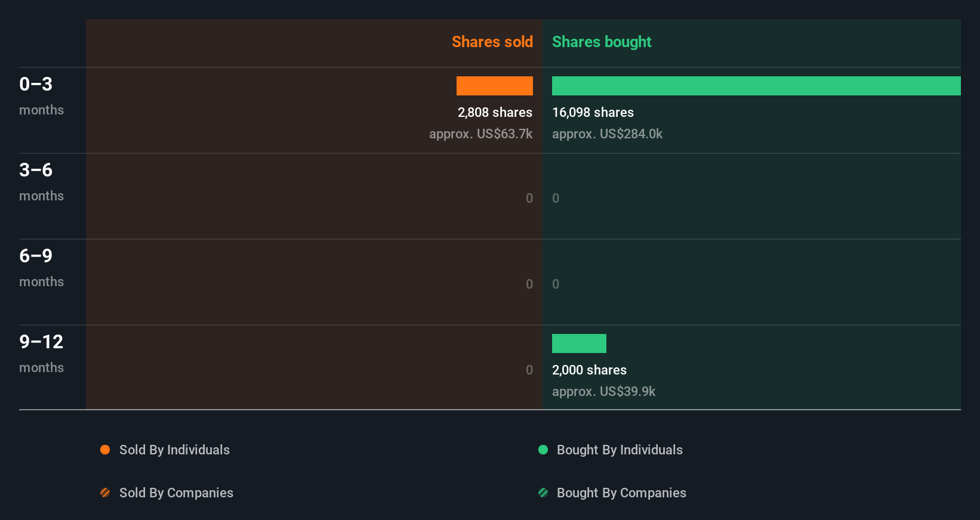Click the striped Bought By Companies legend icon
The image size is (980, 520).
543,493
